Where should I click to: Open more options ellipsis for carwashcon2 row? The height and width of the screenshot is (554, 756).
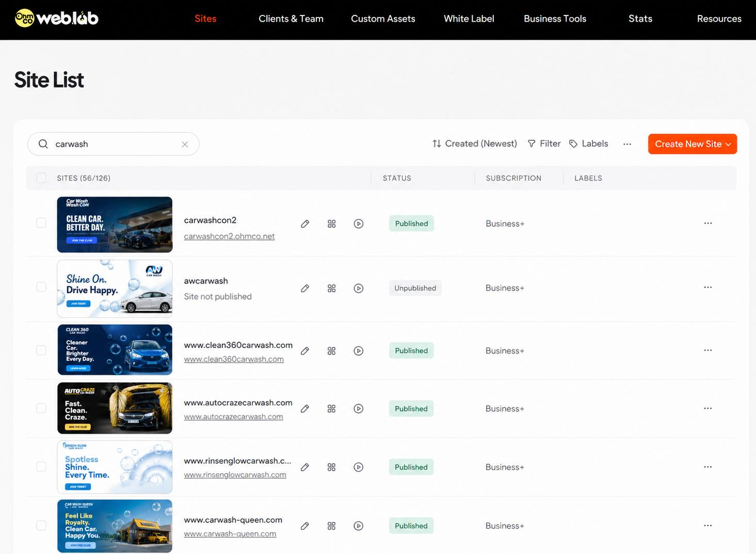pos(708,223)
